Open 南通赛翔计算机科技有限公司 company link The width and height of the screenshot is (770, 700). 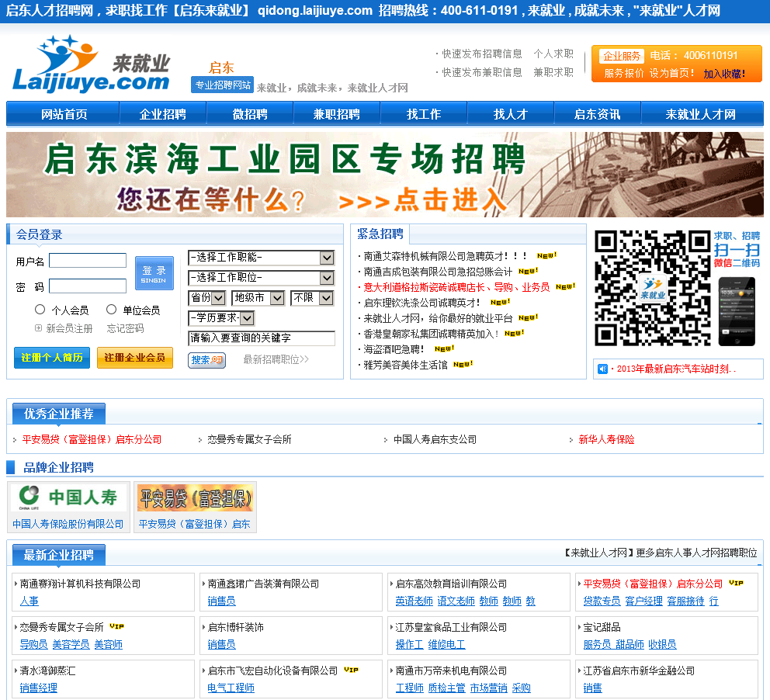[x=81, y=584]
